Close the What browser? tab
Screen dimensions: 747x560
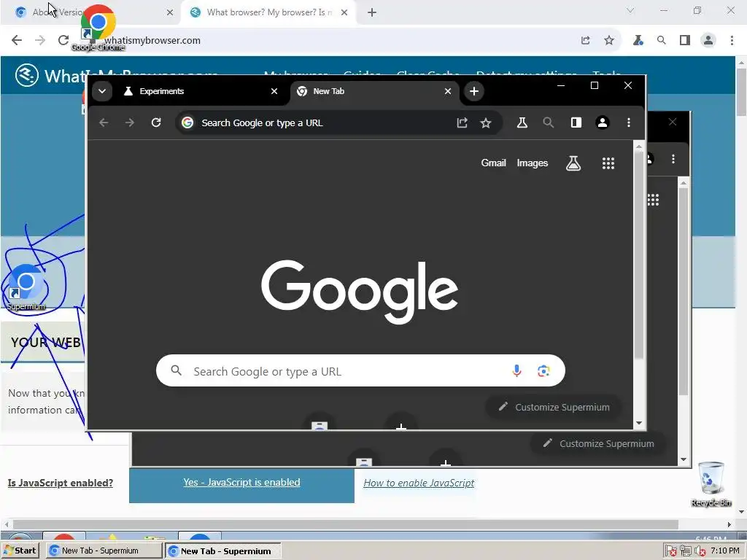[x=344, y=12]
